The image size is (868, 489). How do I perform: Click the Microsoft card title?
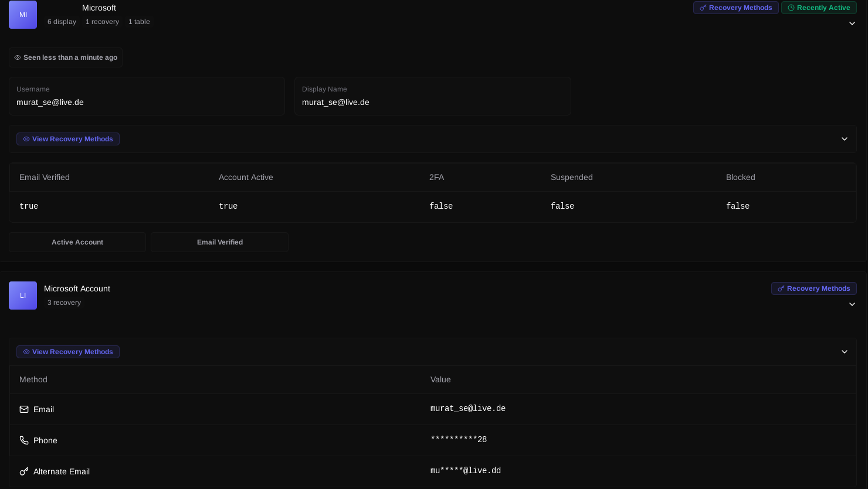pos(99,8)
